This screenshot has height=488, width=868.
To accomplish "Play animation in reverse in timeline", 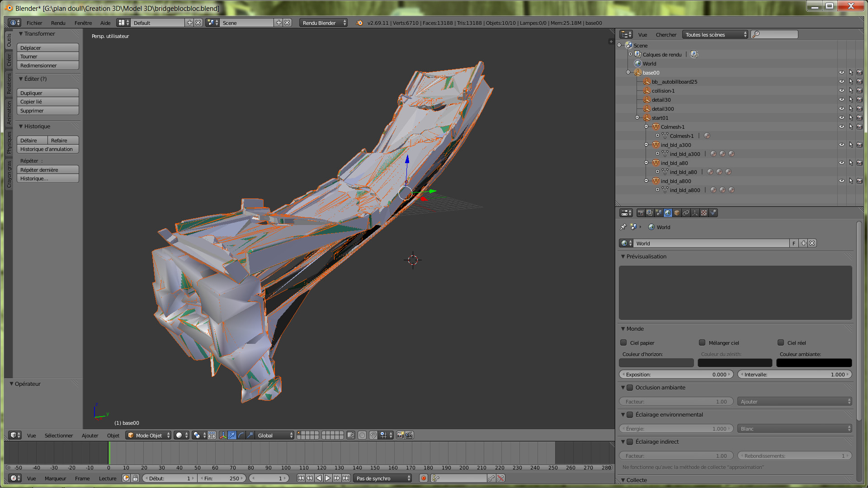I will coord(319,478).
